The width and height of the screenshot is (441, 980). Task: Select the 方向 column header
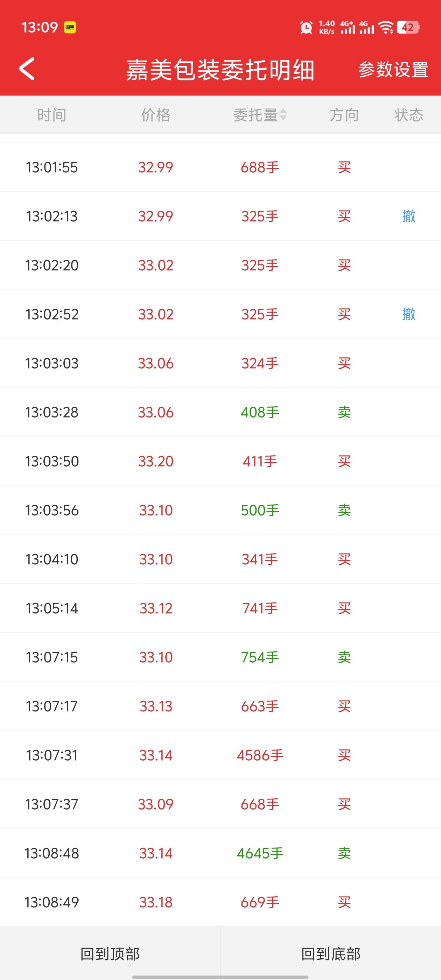(344, 115)
